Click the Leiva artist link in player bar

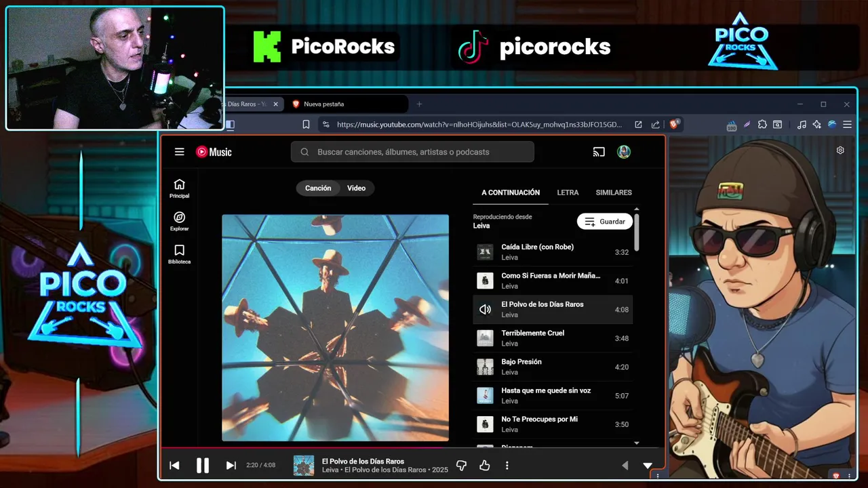tap(330, 470)
